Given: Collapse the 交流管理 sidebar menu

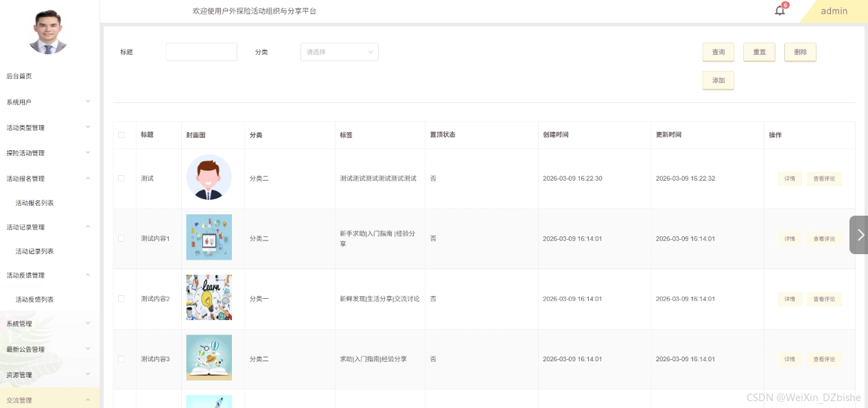Looking at the screenshot, I should 49,400.
